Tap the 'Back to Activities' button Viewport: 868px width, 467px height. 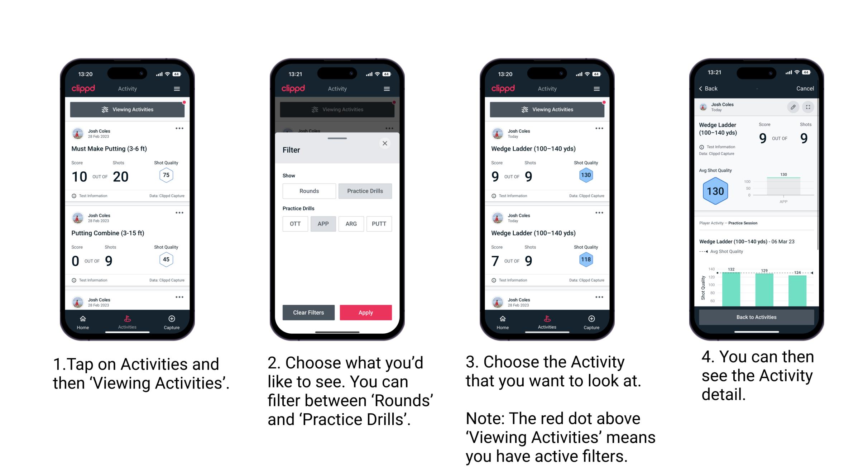(757, 318)
